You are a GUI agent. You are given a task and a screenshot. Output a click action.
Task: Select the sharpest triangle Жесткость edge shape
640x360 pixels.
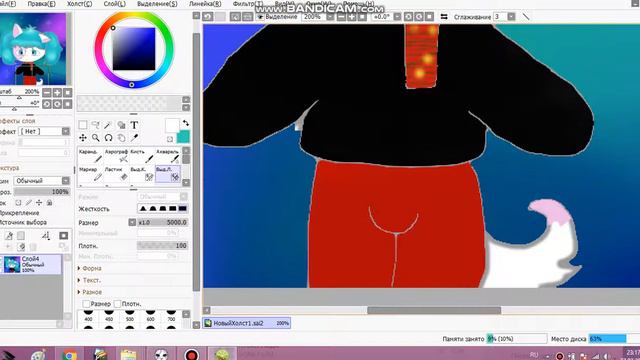pyautogui.click(x=143, y=209)
